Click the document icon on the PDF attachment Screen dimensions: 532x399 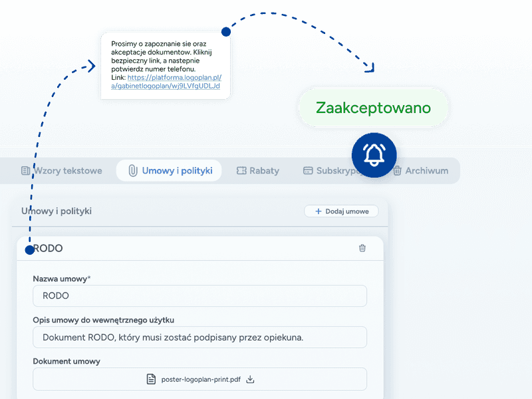(151, 378)
